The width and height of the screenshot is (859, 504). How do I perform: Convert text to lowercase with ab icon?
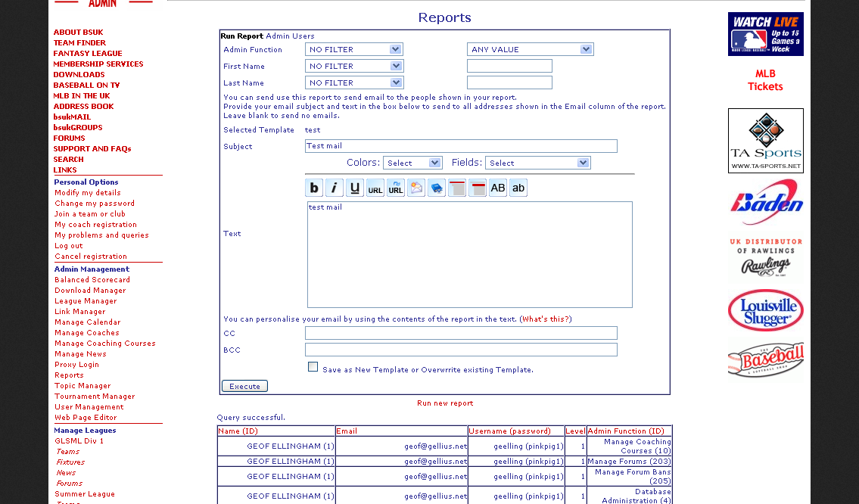(x=518, y=188)
